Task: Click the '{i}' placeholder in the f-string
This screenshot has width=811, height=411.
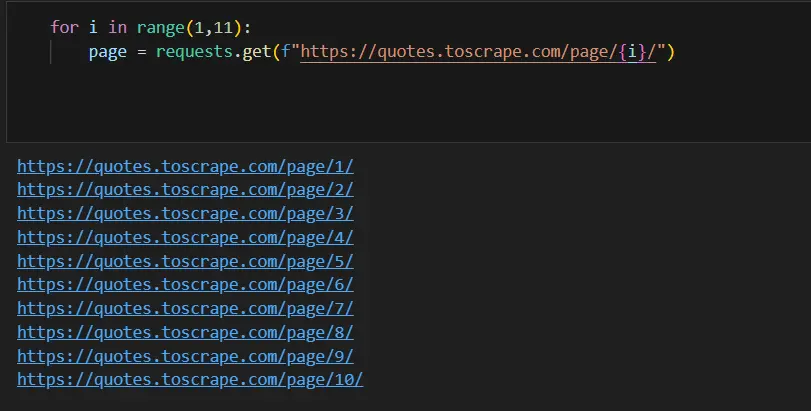Action: pos(632,52)
